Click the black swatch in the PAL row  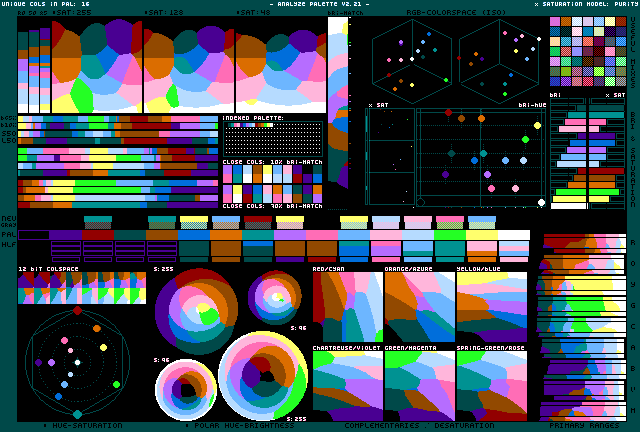click(x=34, y=235)
